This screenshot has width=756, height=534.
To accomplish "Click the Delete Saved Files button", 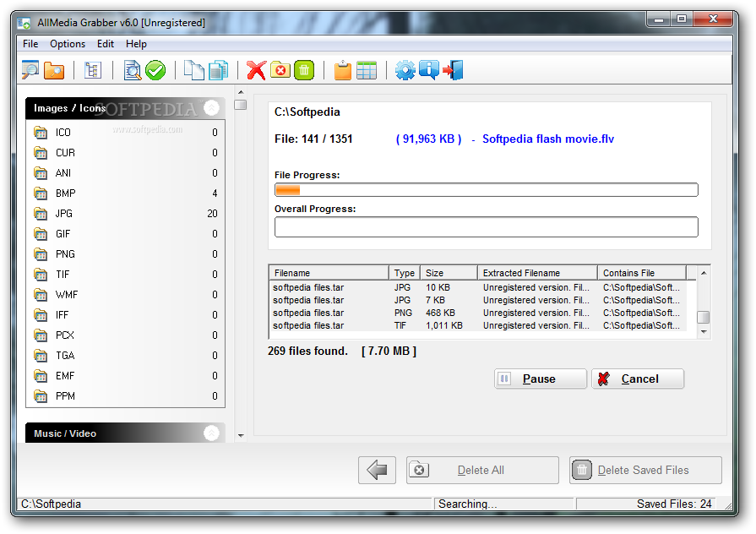I will pos(645,470).
